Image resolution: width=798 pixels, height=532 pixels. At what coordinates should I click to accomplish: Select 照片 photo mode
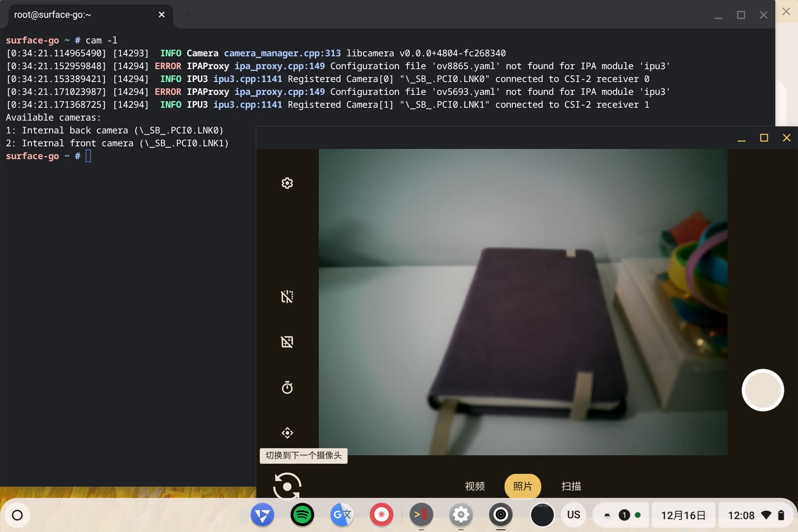pos(523,486)
